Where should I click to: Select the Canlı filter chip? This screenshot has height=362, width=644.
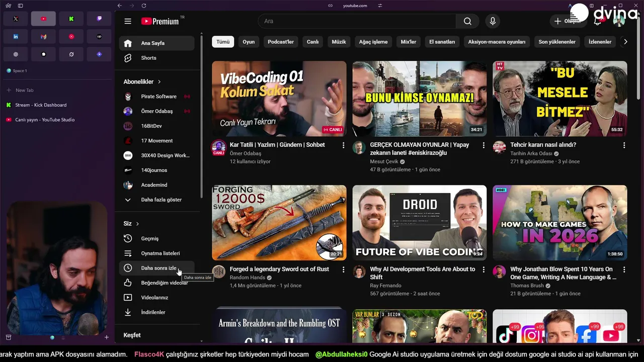coord(313,42)
